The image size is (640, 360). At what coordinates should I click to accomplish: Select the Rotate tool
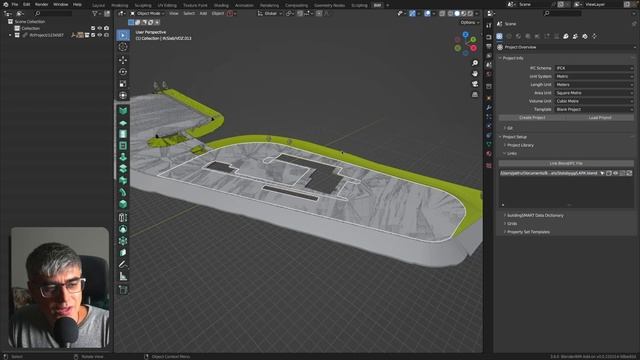[123, 72]
